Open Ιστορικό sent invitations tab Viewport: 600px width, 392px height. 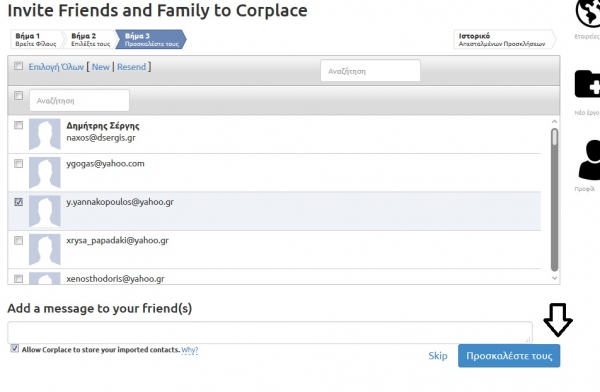tap(504, 39)
